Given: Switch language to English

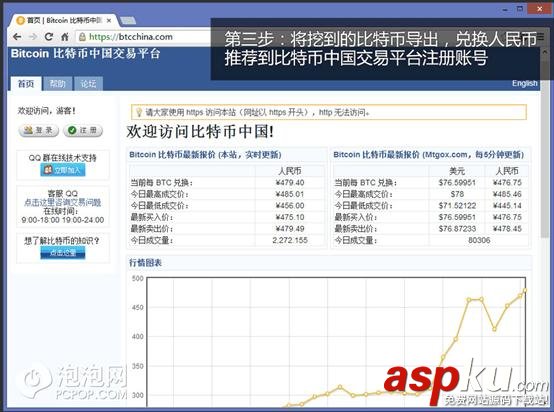Looking at the screenshot, I should pos(524,83).
